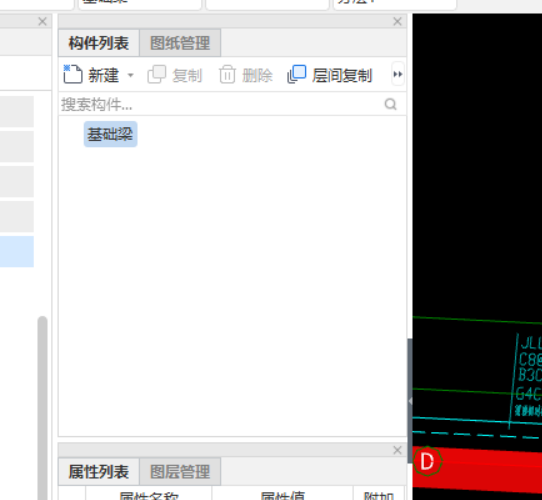This screenshot has height=500, width=542.
Task: Switch to the 构件列表 tab
Action: (99, 43)
